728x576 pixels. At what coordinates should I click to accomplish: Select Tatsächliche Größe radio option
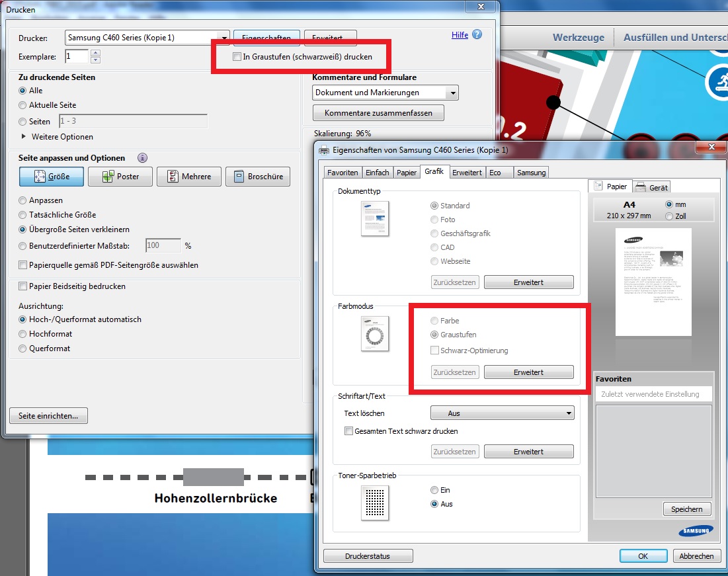(22, 215)
